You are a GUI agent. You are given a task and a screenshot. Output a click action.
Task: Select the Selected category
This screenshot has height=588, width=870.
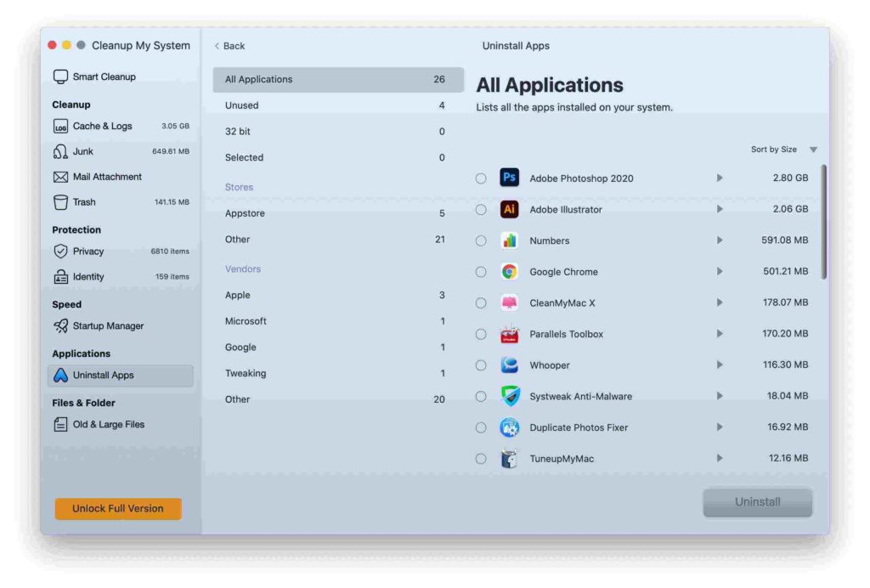(x=338, y=157)
